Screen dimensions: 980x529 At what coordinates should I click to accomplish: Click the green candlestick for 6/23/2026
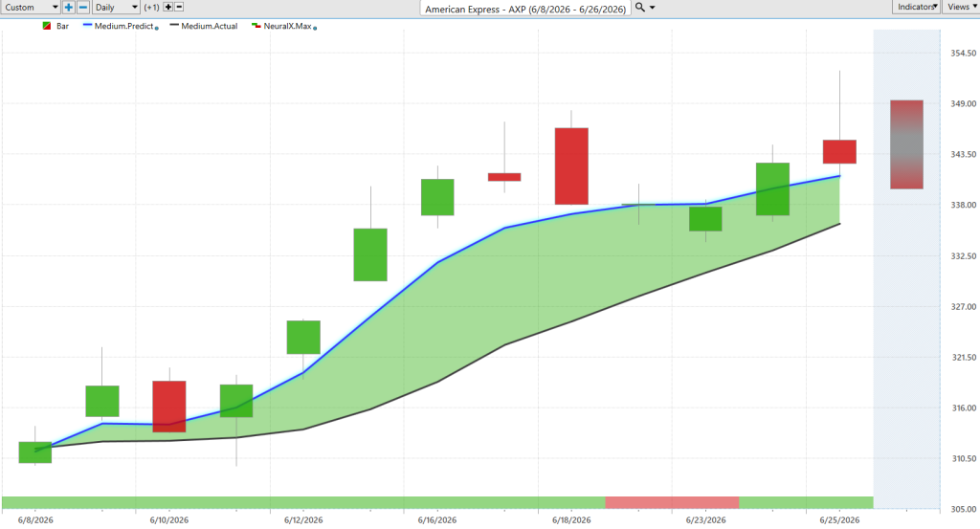pyautogui.click(x=705, y=219)
